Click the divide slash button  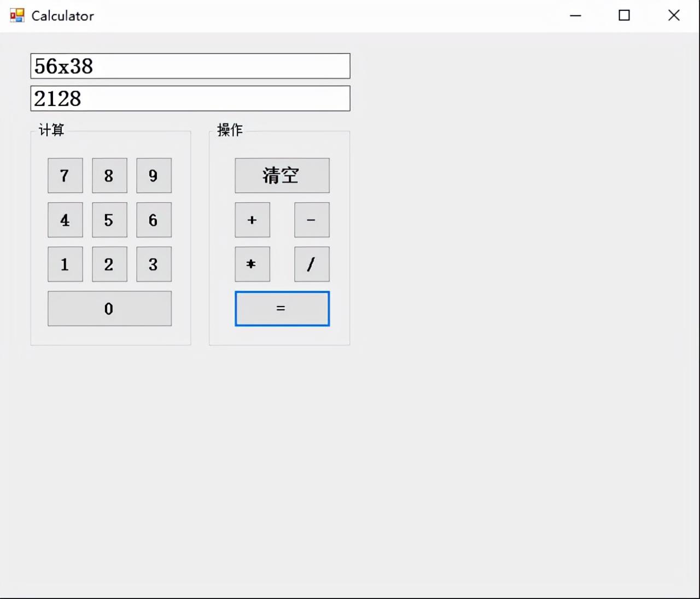[x=312, y=264]
